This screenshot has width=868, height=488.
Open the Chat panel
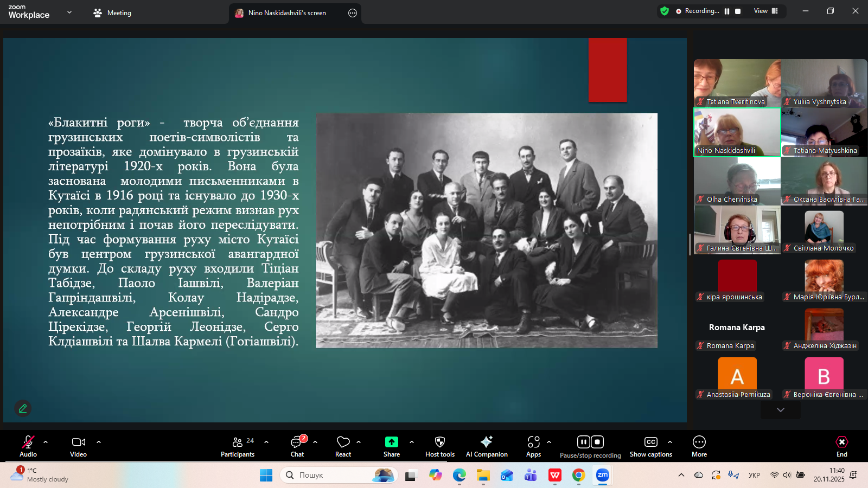pos(297,446)
